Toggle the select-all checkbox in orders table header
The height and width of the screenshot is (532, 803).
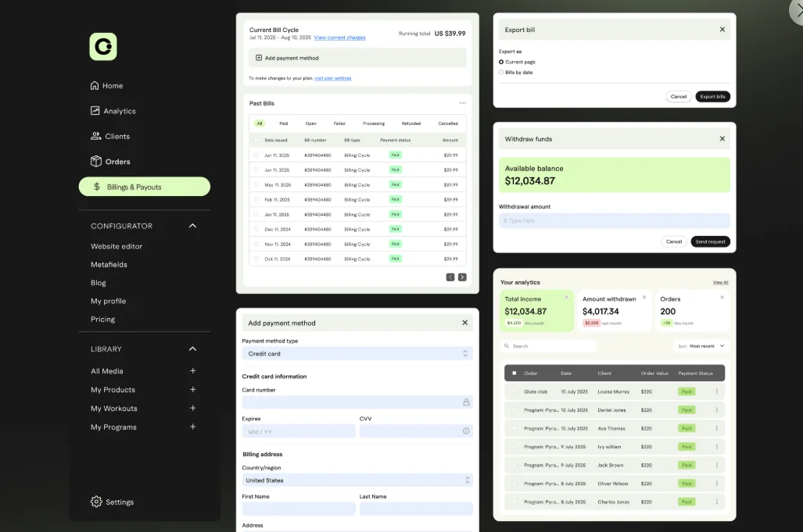[514, 373]
